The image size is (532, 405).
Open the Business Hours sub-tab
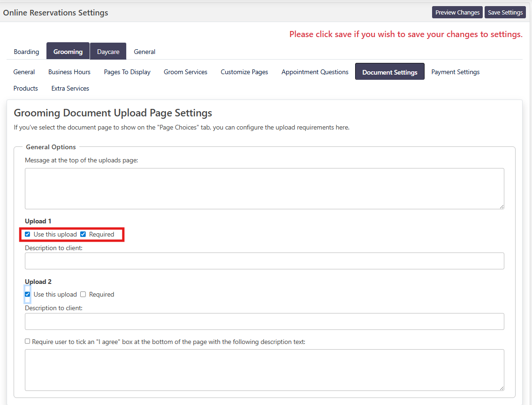click(69, 72)
